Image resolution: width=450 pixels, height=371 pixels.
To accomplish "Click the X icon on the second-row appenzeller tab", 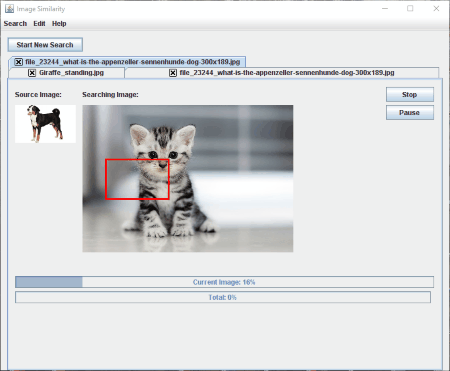I will pyautogui.click(x=173, y=73).
